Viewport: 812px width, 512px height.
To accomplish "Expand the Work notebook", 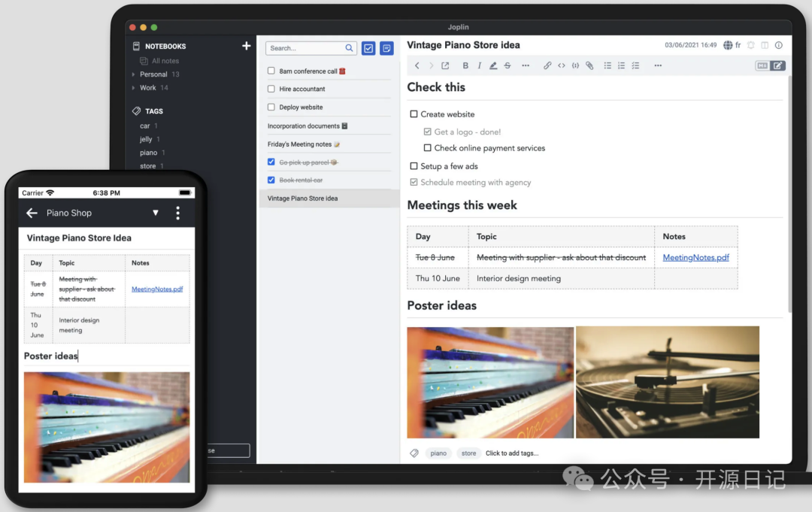I will click(134, 88).
